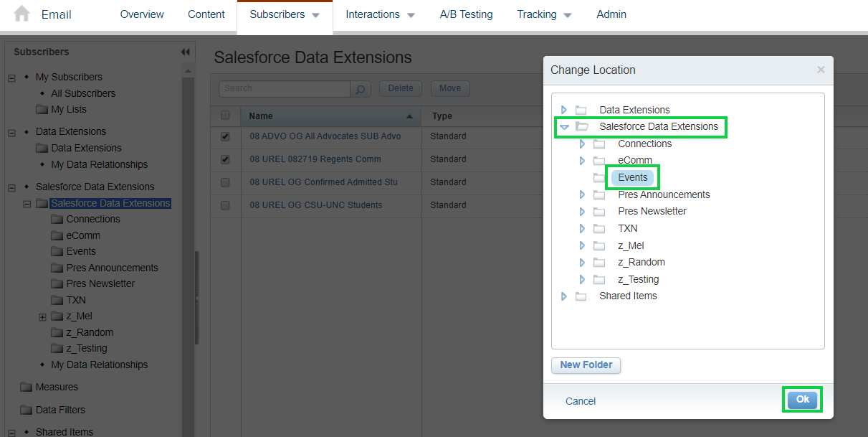The image size is (868, 437).
Task: Open 08 UREL OG CSU-UNC Students link
Action: (316, 205)
